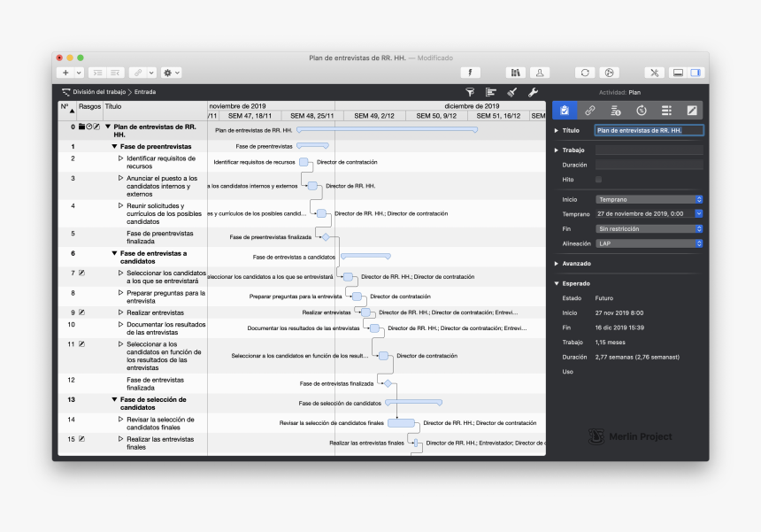761x532 pixels.
Task: Collapse the Fase de entrevistas a candidatos group
Action: 114,253
